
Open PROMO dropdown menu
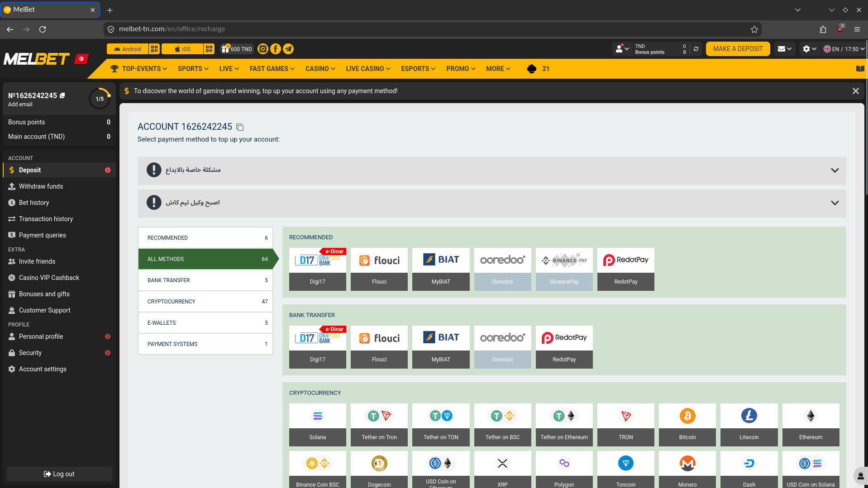point(461,69)
